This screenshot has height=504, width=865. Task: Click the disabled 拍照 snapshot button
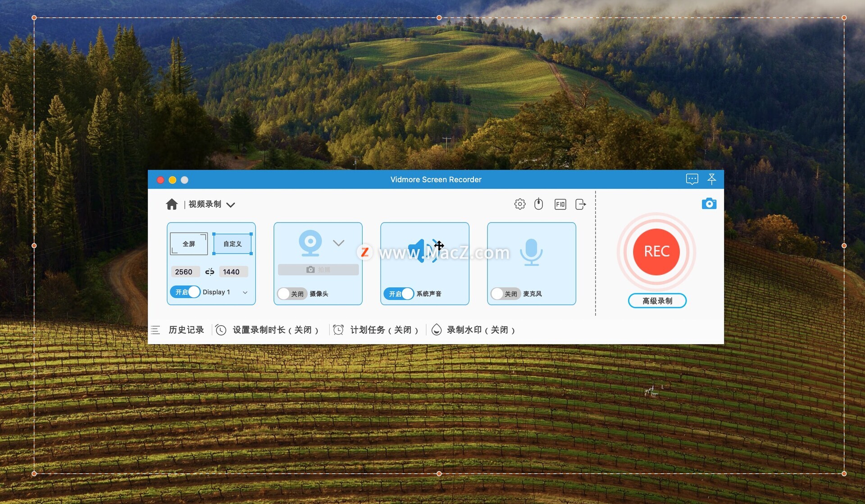318,269
